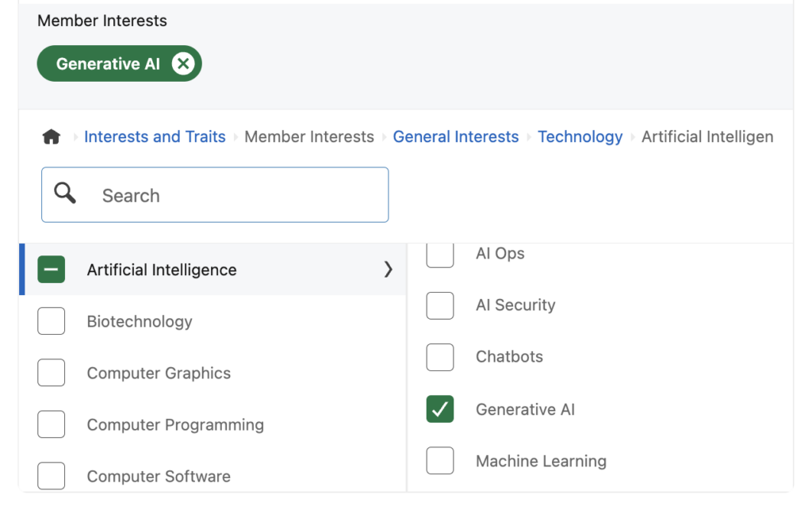Select the Generative AI list label
The width and height of the screenshot is (812, 510).
[525, 409]
